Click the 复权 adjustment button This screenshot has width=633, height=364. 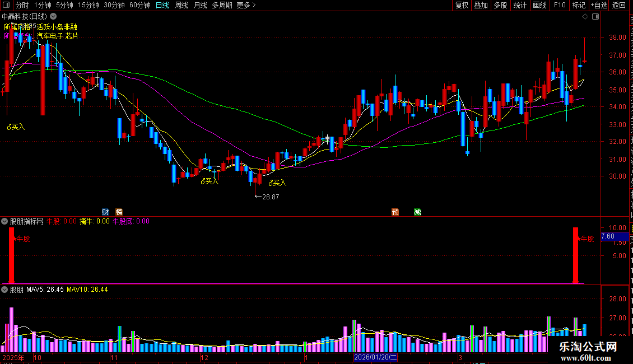(462, 5)
